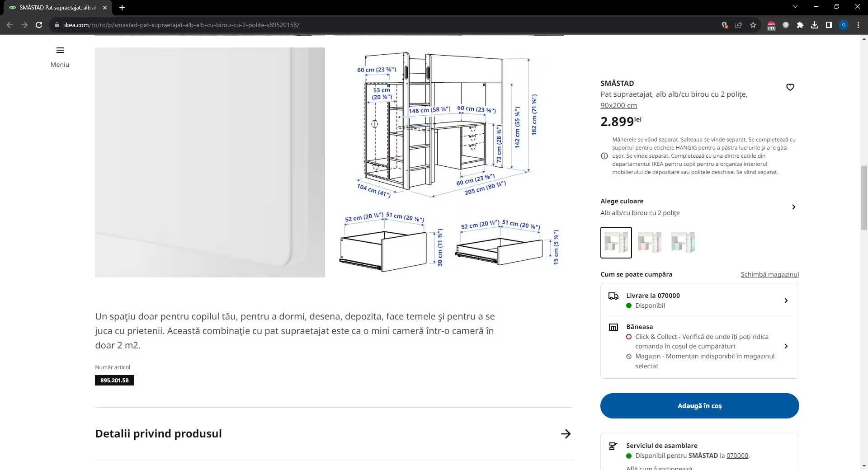Click the Băneasa store icon

pyautogui.click(x=613, y=327)
